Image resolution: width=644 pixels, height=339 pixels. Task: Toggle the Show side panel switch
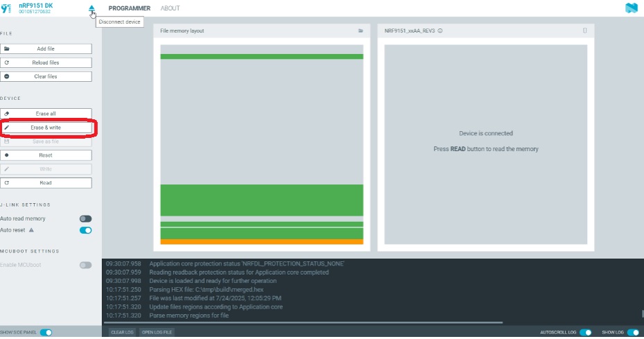coord(46,333)
